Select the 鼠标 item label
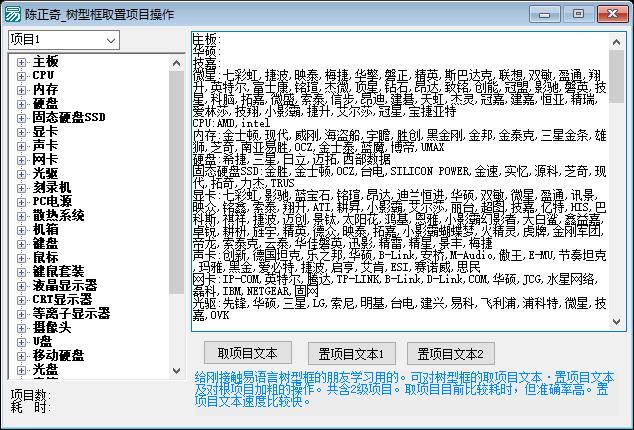The height and width of the screenshot is (430, 634). [x=46, y=258]
